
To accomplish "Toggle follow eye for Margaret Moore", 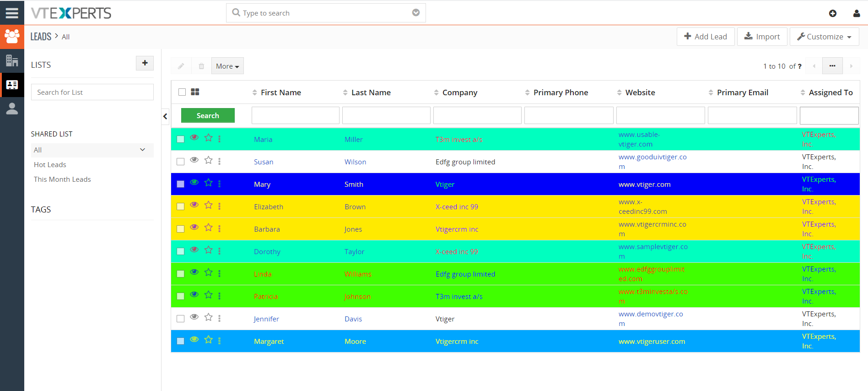I will [194, 339].
